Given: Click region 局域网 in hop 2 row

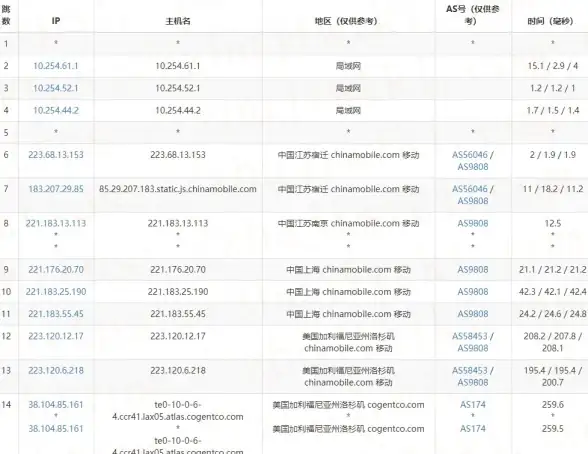Looking at the screenshot, I should click(x=348, y=66).
